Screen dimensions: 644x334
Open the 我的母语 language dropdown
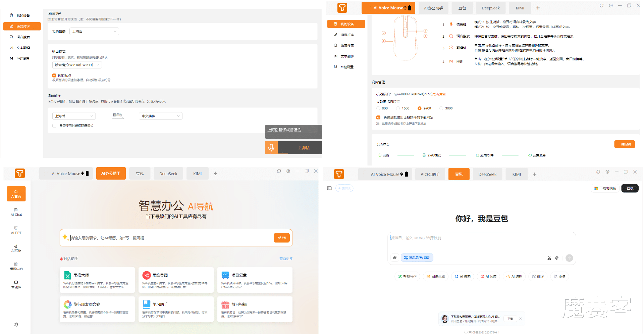coord(94,32)
